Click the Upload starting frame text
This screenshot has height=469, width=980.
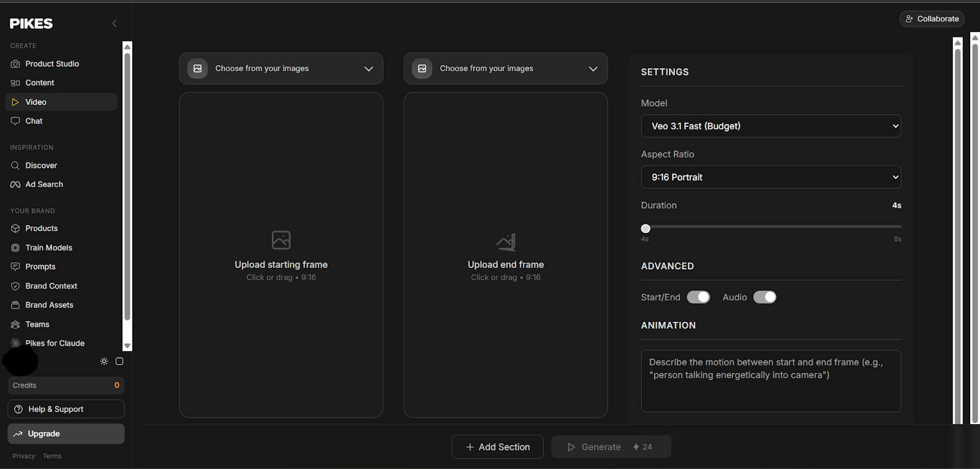[281, 265]
